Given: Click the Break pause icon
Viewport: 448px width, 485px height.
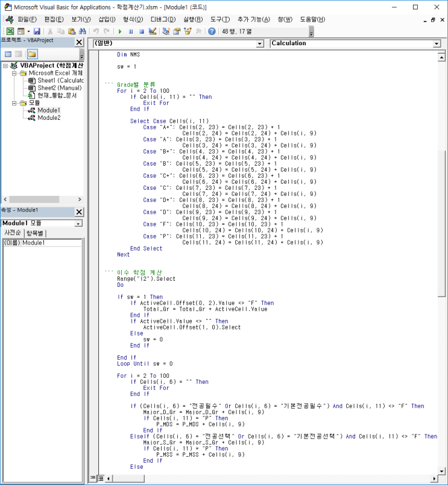Looking at the screenshot, I should [x=131, y=31].
